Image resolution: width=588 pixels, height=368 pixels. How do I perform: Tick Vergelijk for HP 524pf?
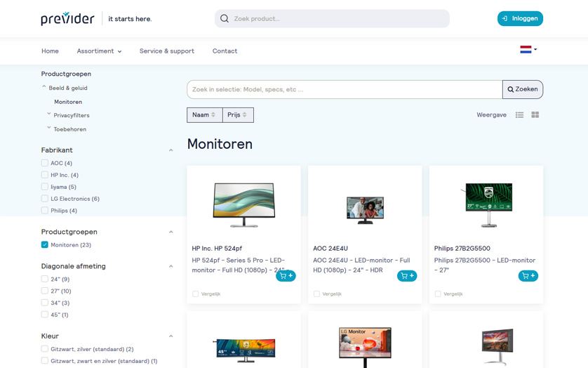point(196,294)
